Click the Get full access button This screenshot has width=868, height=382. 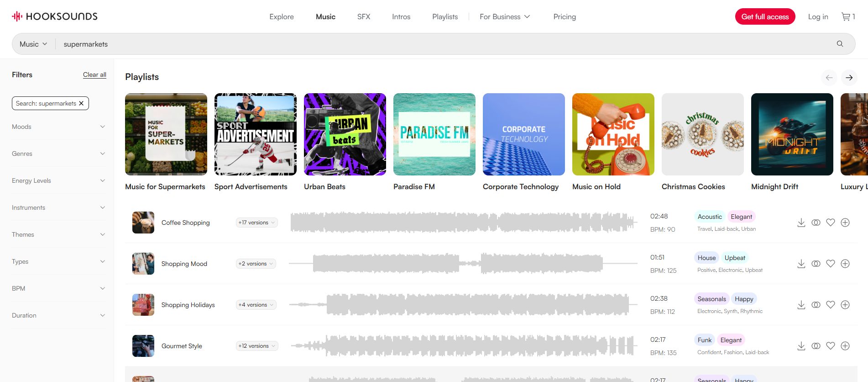(x=765, y=16)
